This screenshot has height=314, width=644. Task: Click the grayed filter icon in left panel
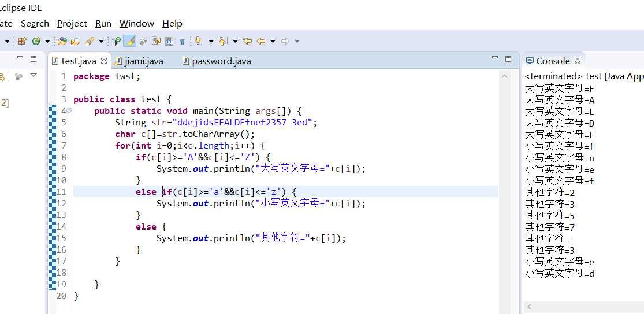coord(18,76)
